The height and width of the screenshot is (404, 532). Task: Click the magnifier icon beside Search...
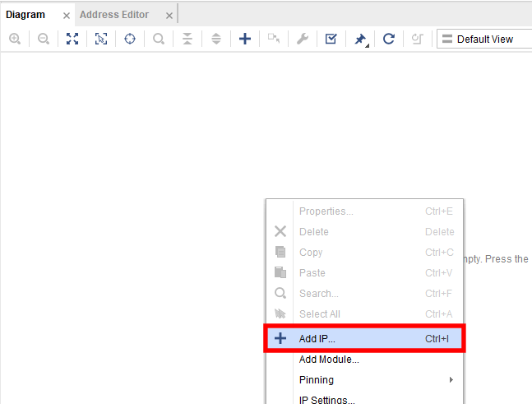(x=280, y=293)
